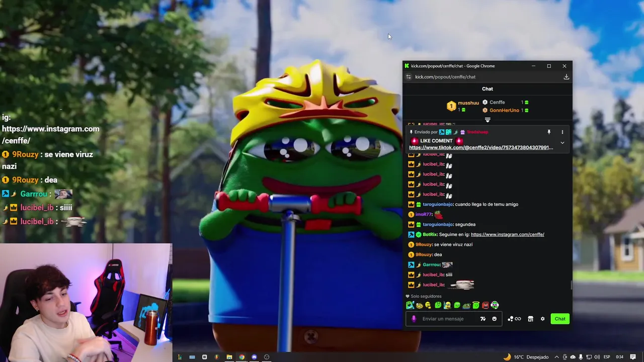Open Google Chrome from the taskbar
Viewport: 644px width, 362px height.
[242, 357]
